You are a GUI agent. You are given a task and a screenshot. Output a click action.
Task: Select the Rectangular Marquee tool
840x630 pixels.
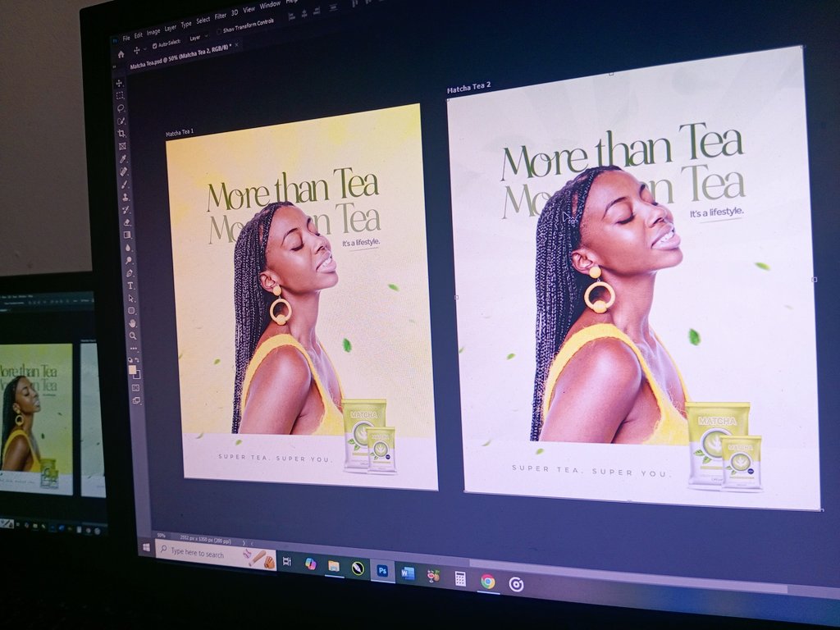(x=120, y=95)
